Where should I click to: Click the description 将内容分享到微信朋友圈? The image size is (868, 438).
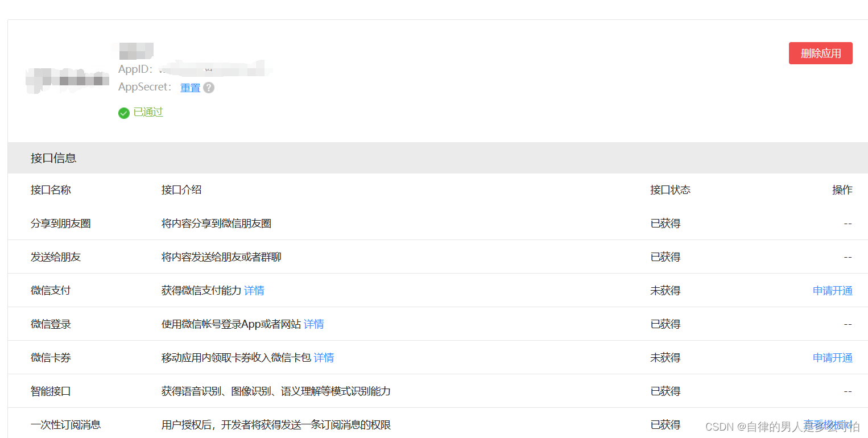coord(216,224)
